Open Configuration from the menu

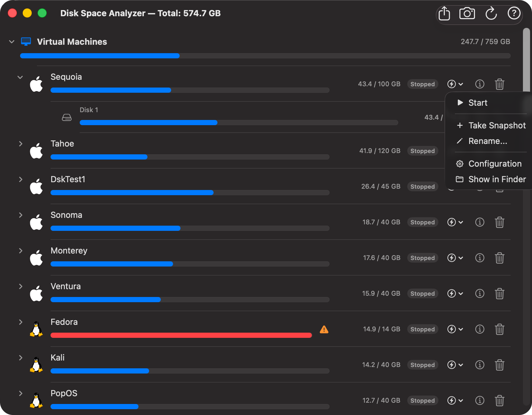click(495, 164)
